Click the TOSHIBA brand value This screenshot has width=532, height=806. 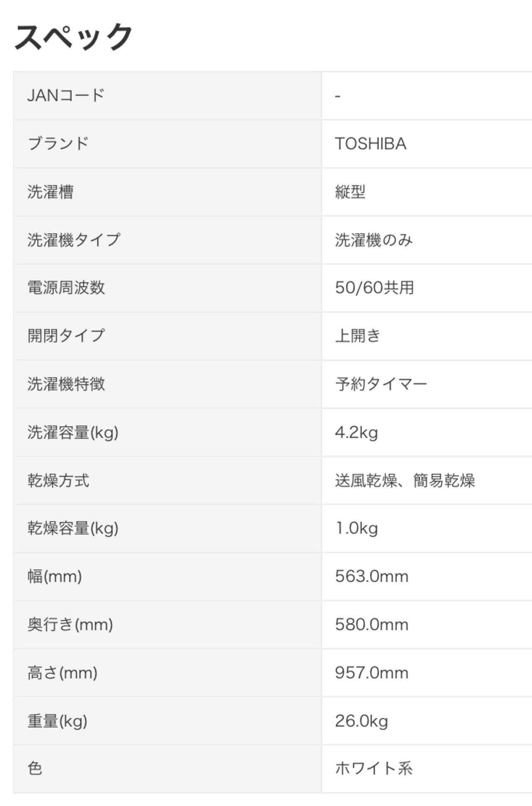[x=371, y=144]
